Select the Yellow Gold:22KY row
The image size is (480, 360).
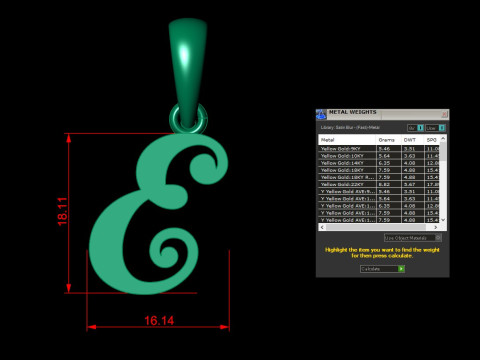[x=379, y=184]
